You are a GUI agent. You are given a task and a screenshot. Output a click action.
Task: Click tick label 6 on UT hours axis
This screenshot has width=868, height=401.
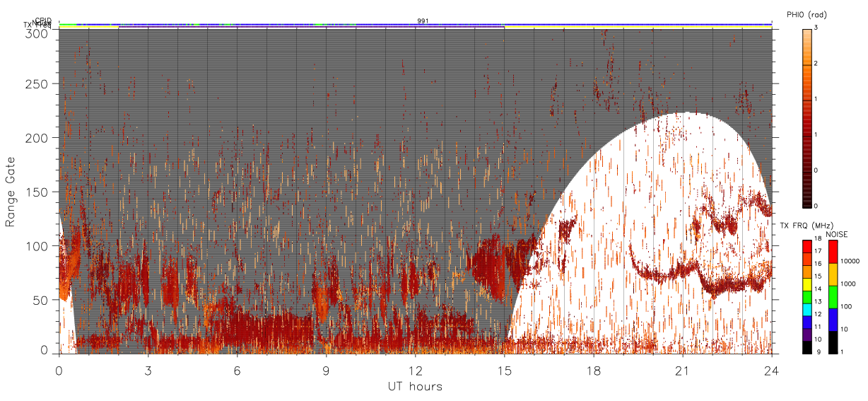(x=237, y=370)
